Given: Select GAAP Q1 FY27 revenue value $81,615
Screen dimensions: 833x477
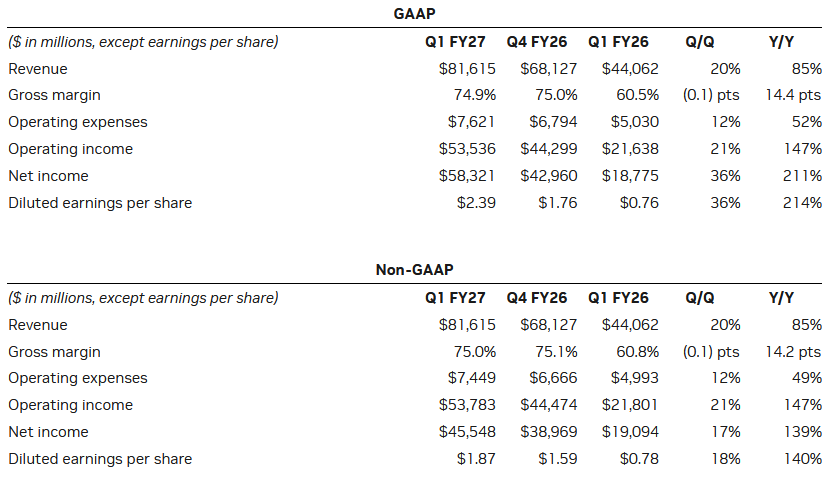Looking at the screenshot, I should pyautogui.click(x=467, y=69).
